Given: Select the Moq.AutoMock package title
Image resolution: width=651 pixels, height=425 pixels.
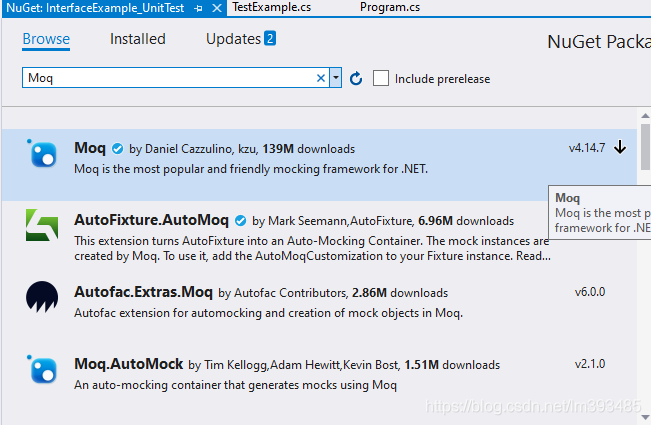Looking at the screenshot, I should pos(129,364).
